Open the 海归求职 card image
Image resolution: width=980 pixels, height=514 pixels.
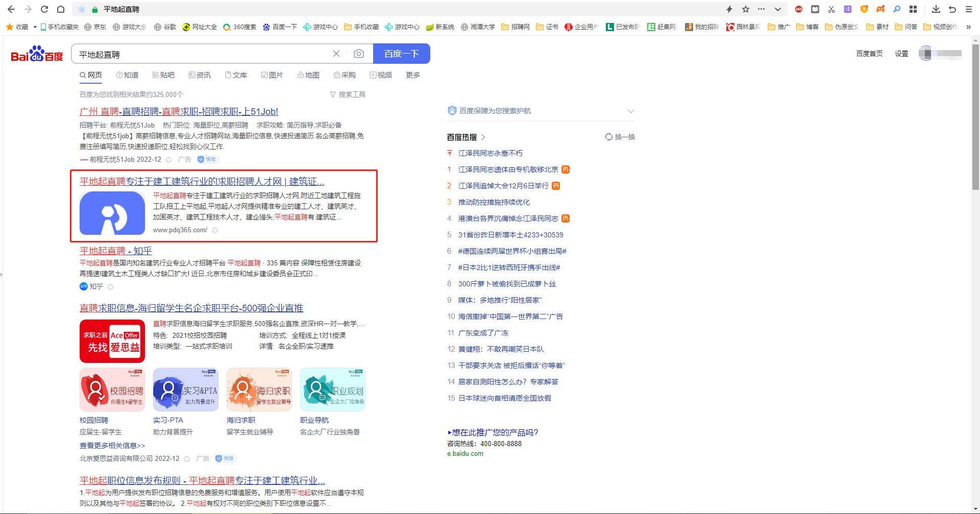(x=259, y=389)
